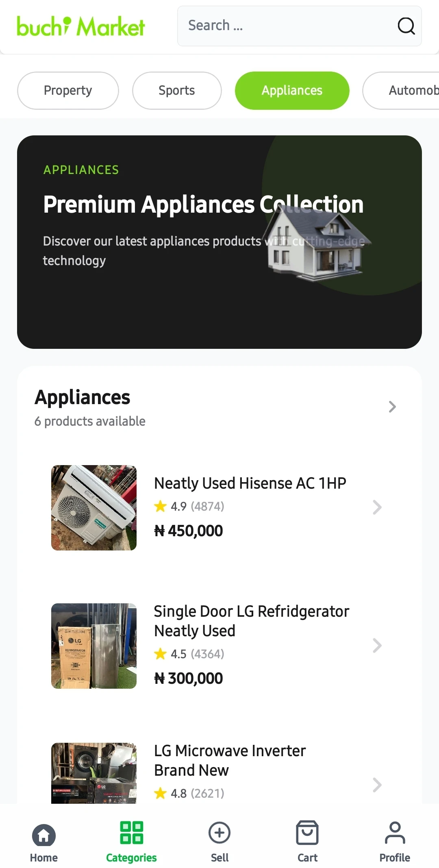Select the Property category tab
Viewport: 439px width, 868px height.
pos(68,91)
